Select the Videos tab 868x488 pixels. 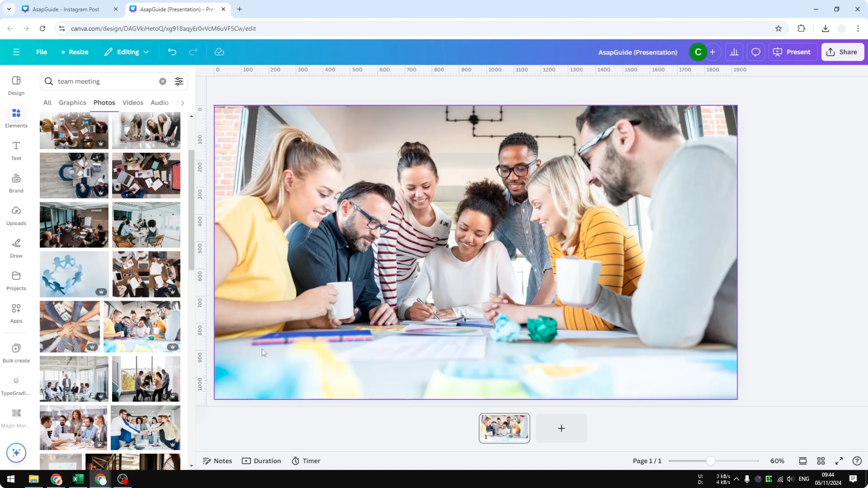133,102
